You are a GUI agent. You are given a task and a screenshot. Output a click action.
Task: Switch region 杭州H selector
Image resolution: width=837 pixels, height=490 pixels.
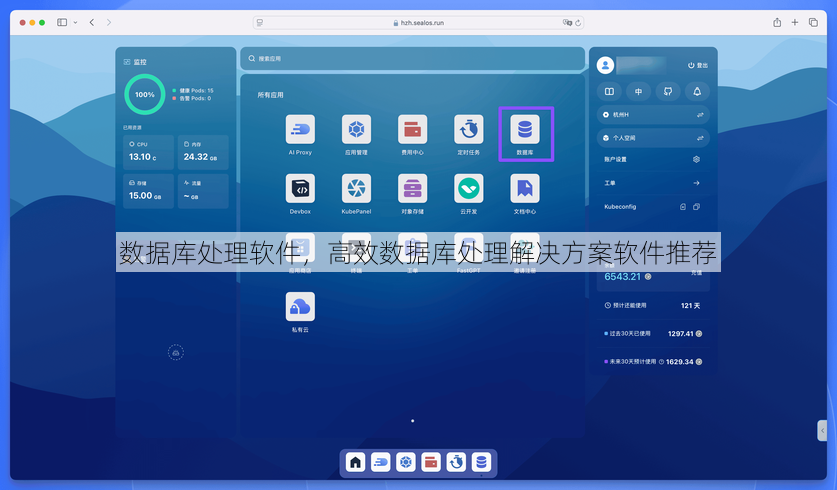click(x=653, y=115)
